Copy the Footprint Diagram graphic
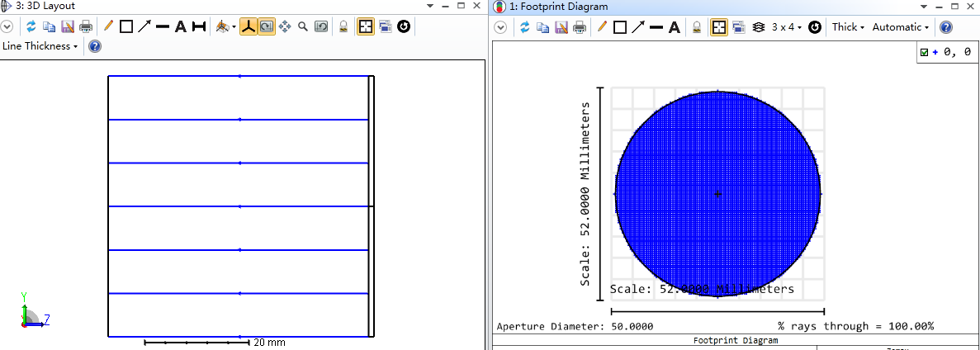 pyautogui.click(x=543, y=27)
